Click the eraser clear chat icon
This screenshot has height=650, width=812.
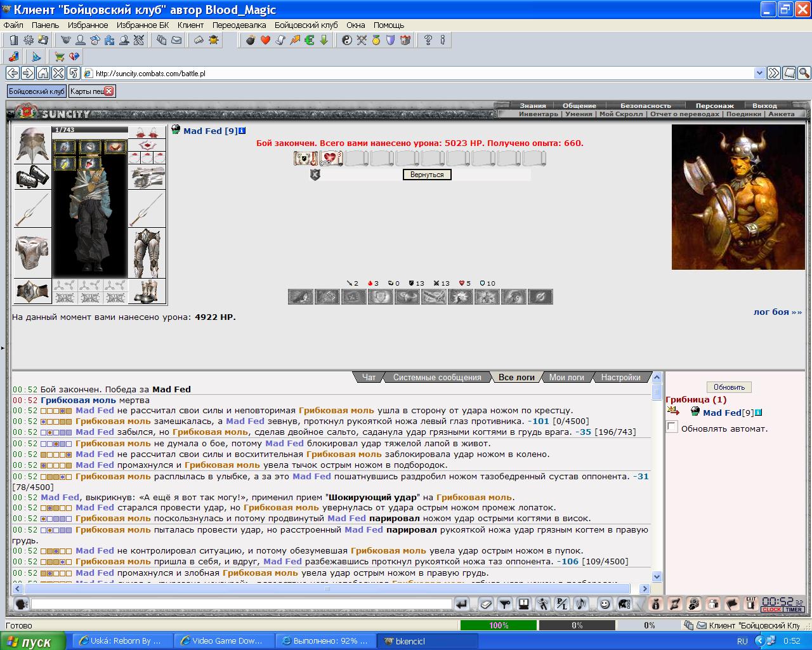pos(485,604)
